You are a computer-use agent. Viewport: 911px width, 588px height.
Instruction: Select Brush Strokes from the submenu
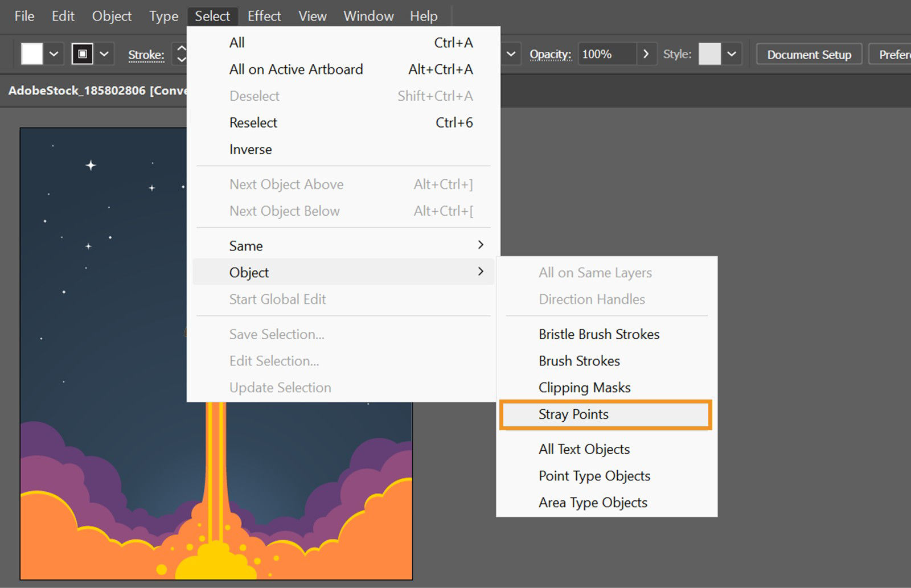pos(578,361)
